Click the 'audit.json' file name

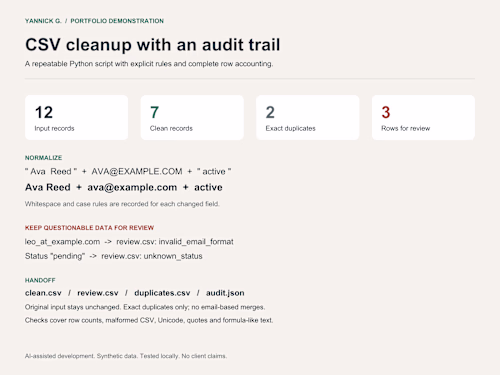225,293
